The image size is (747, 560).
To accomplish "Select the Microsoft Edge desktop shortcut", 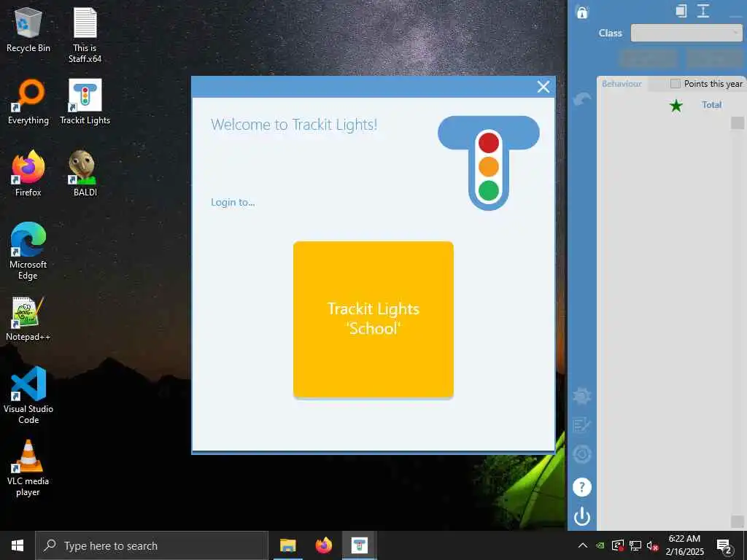I will (28, 251).
